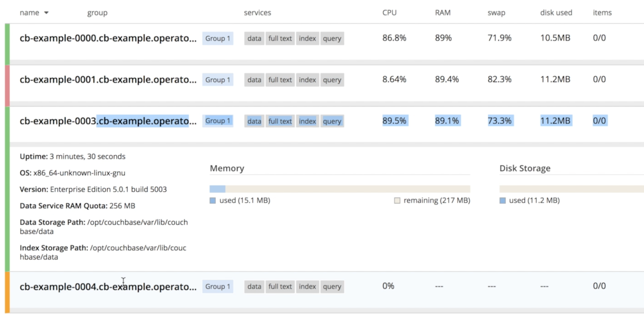
Task: Click the query badge on cb-example-0001 row
Action: 332,80
